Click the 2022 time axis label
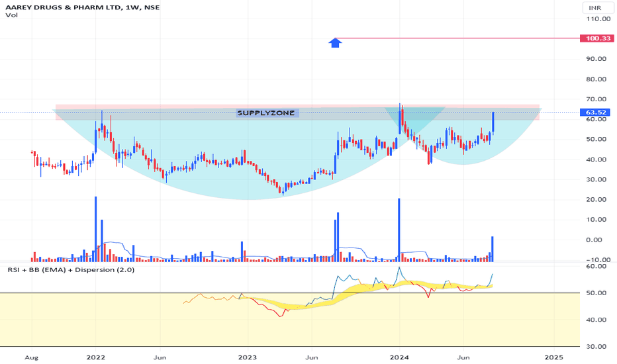 coord(95,357)
